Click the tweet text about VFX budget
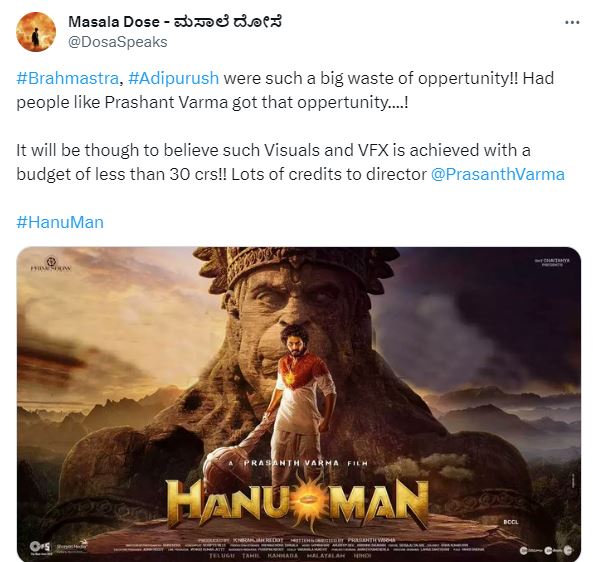 coord(290,162)
